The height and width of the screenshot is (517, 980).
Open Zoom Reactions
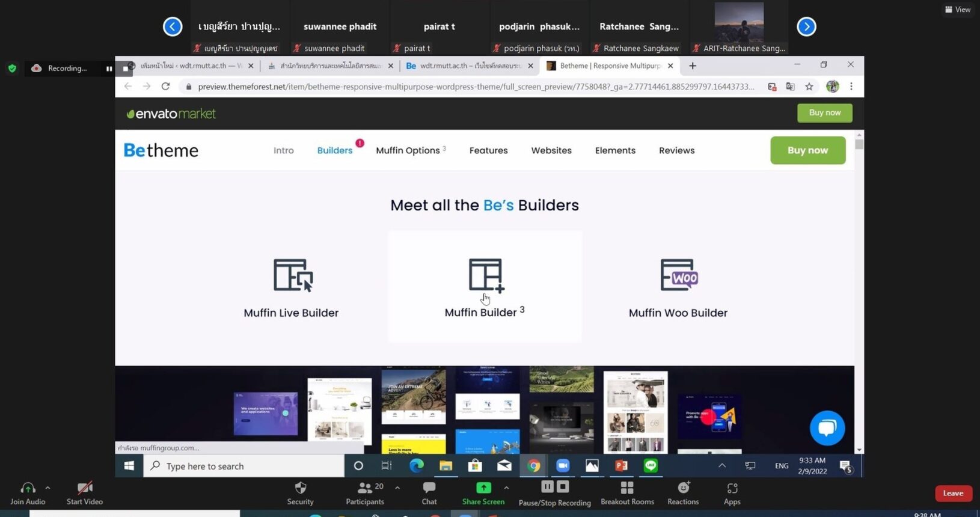[683, 494]
